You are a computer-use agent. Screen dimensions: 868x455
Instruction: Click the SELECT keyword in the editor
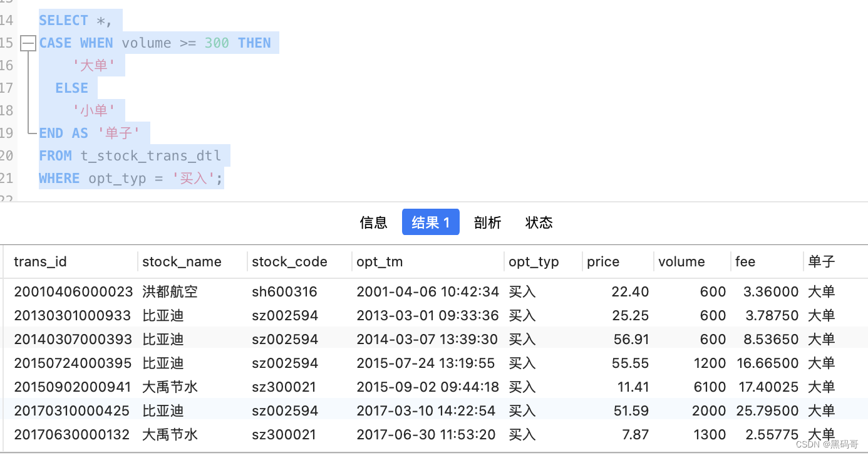coord(63,21)
